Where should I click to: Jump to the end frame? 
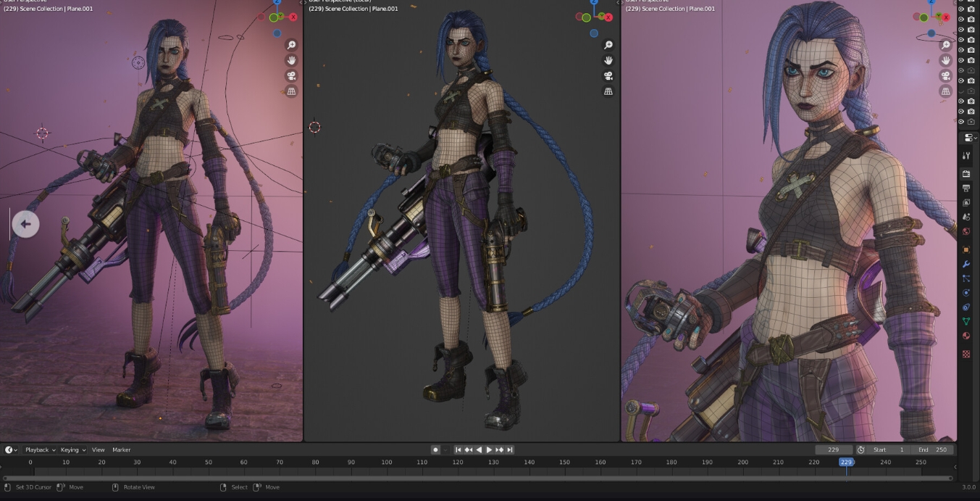(510, 450)
